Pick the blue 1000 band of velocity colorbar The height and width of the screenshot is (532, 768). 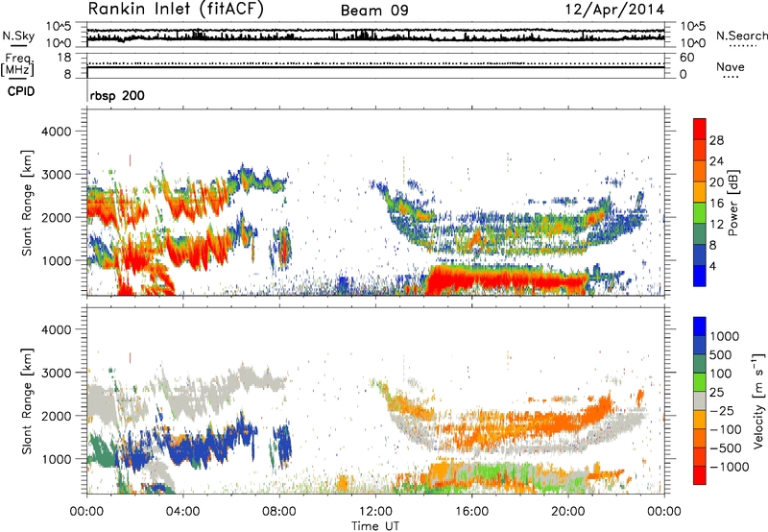coord(700,326)
